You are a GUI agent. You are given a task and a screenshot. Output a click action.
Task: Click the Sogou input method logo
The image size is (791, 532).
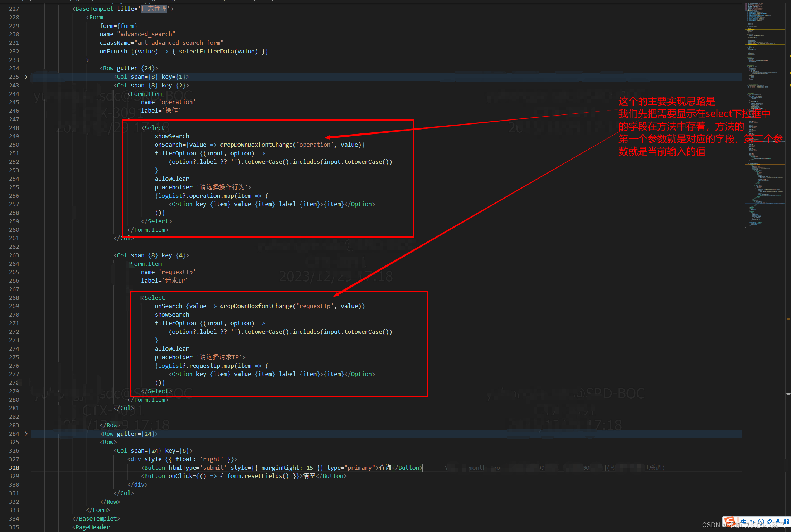point(730,522)
